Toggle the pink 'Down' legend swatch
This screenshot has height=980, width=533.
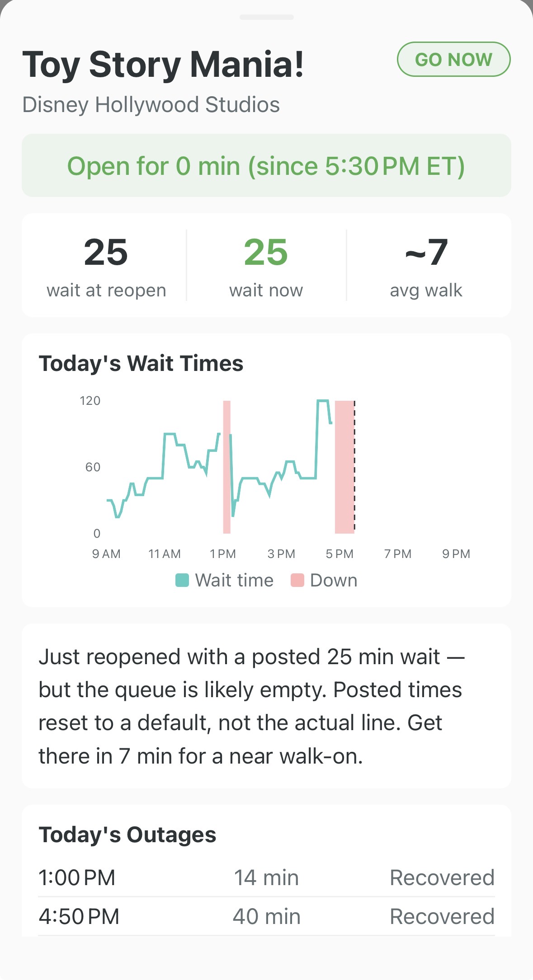298,580
